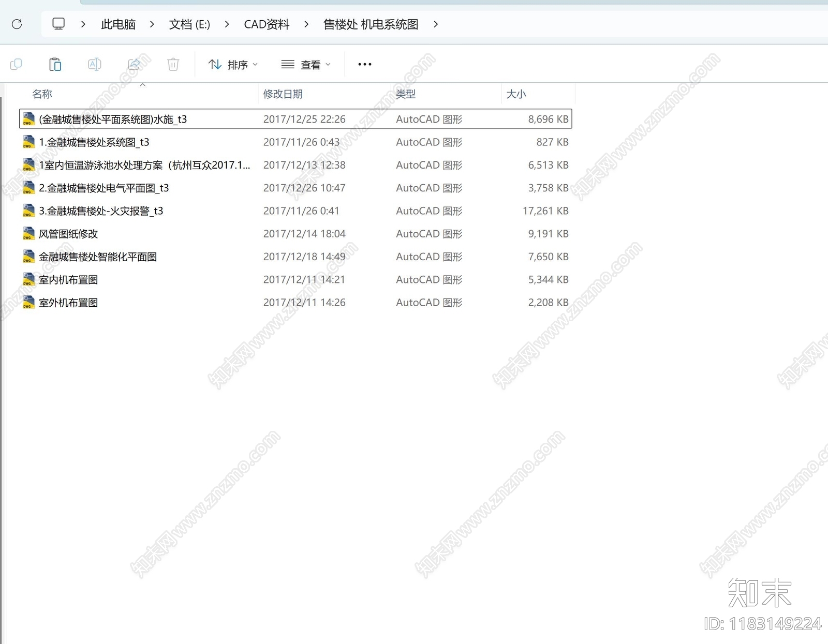Open the 查看 view dropdown

pyautogui.click(x=305, y=65)
